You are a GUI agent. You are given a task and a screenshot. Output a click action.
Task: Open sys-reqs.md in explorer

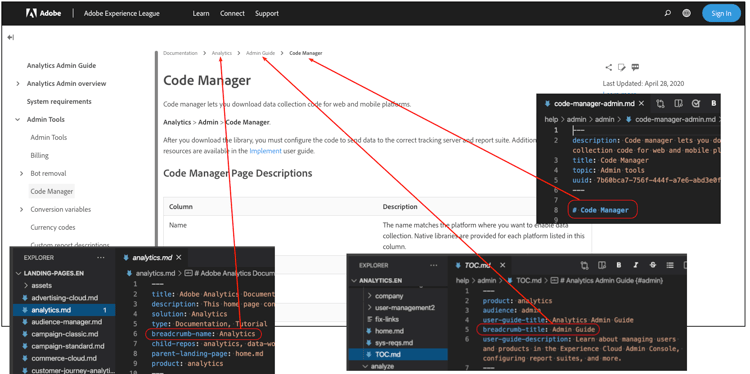pos(394,343)
